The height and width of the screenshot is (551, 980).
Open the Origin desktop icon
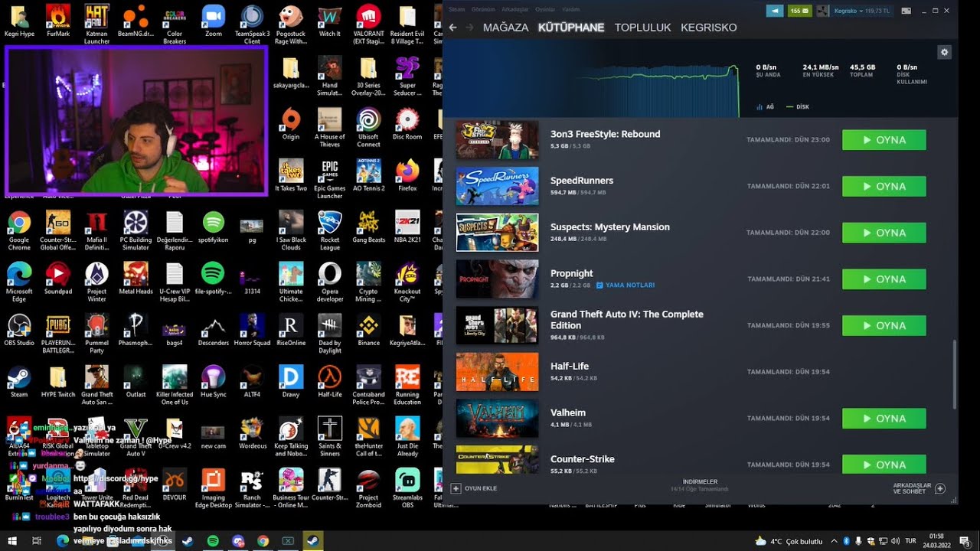(291, 125)
